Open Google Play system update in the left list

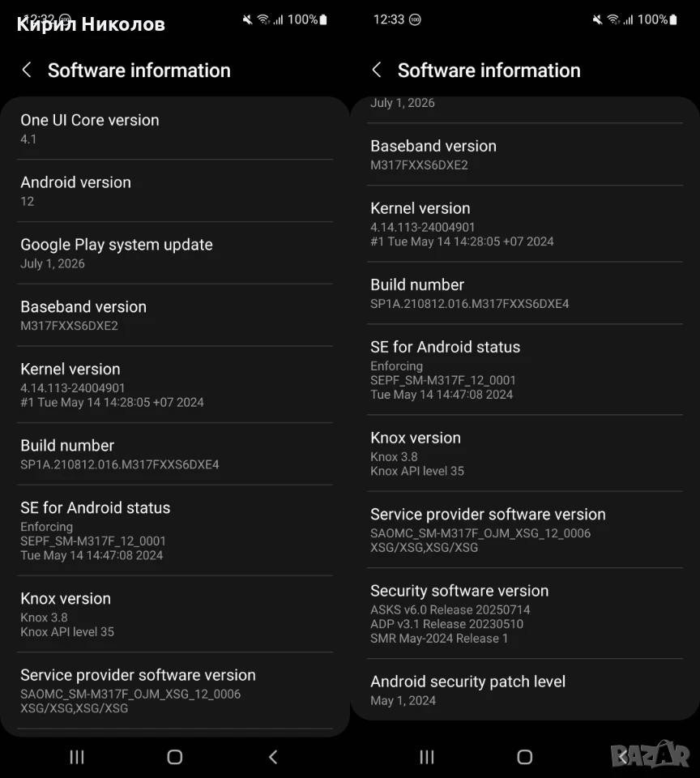pyautogui.click(x=175, y=253)
